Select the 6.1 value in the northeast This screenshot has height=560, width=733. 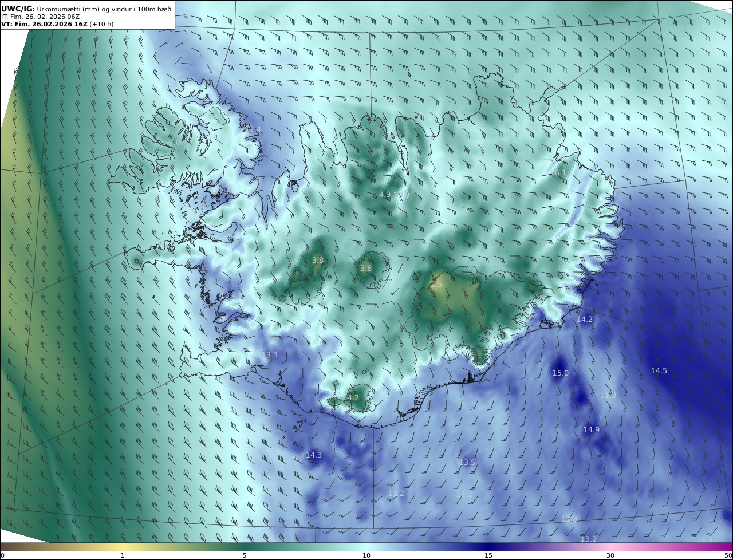point(559,172)
